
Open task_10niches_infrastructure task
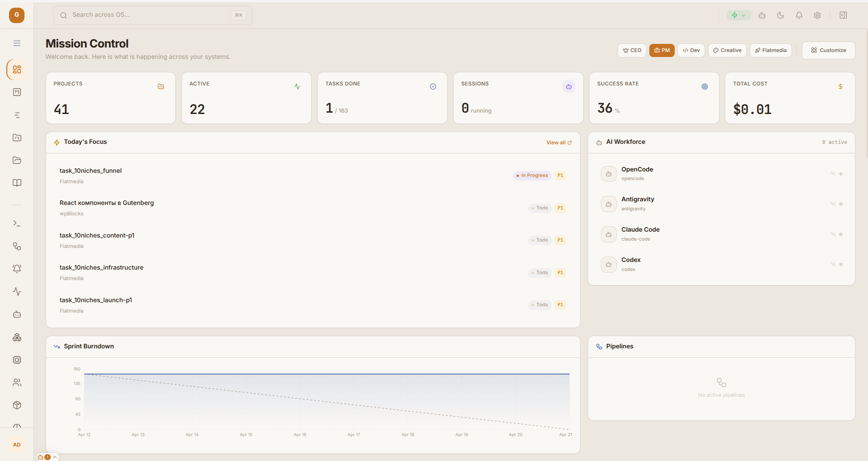point(313,273)
